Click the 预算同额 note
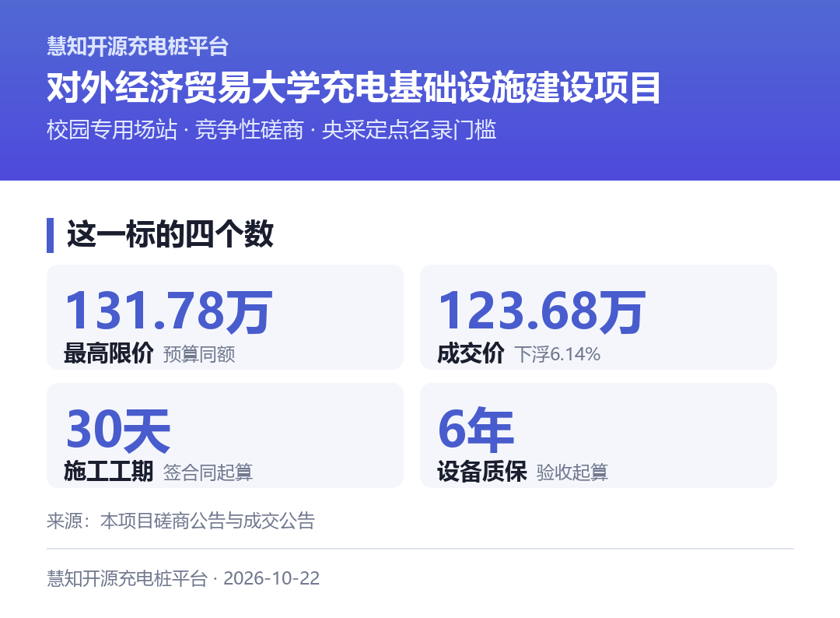Image resolution: width=840 pixels, height=618 pixels. [199, 354]
